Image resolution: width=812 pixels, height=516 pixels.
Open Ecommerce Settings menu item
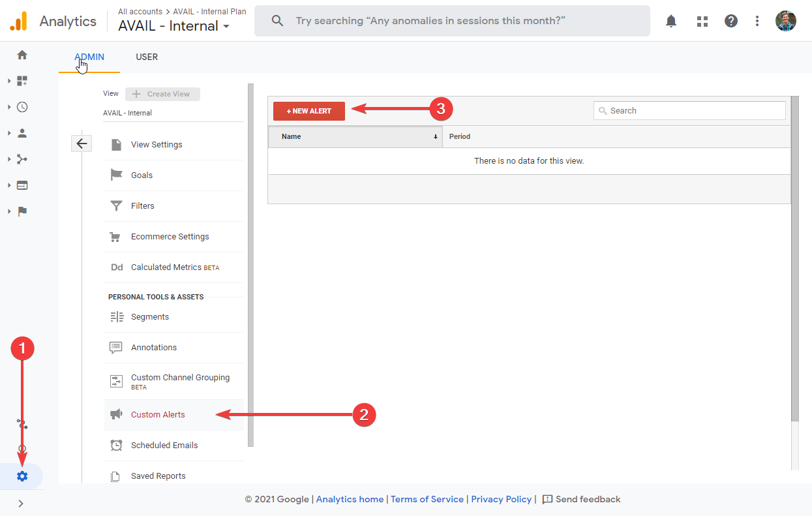pos(173,237)
